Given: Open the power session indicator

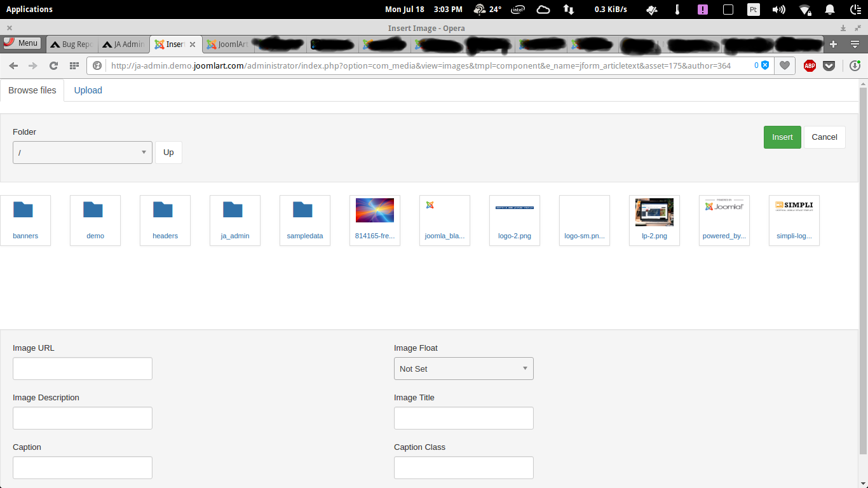Looking at the screenshot, I should point(855,10).
